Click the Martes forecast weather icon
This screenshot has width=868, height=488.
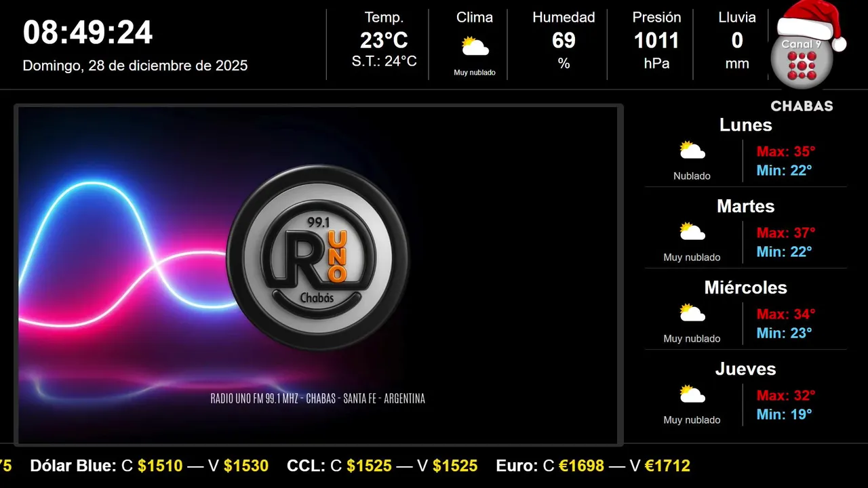(692, 232)
